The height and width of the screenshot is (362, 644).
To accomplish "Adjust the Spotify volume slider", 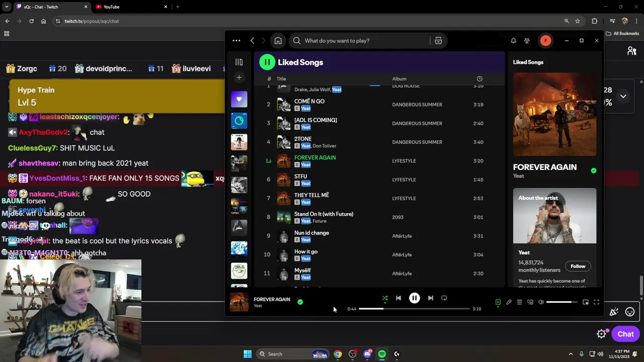I will tap(561, 302).
